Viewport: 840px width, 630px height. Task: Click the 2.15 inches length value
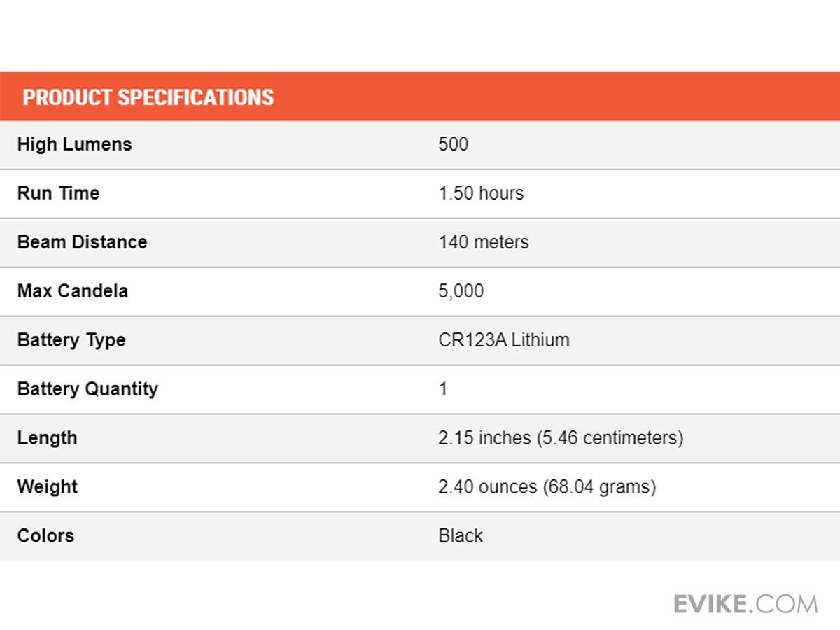coord(561,438)
